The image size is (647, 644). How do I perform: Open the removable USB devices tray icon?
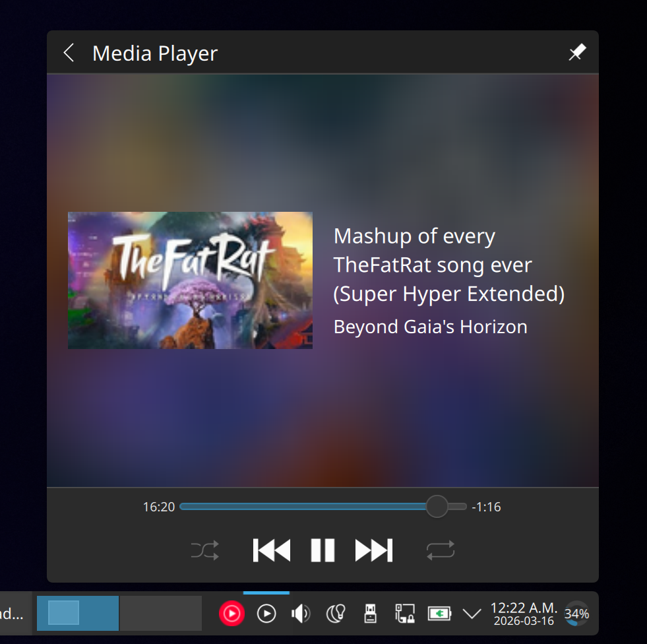(370, 614)
